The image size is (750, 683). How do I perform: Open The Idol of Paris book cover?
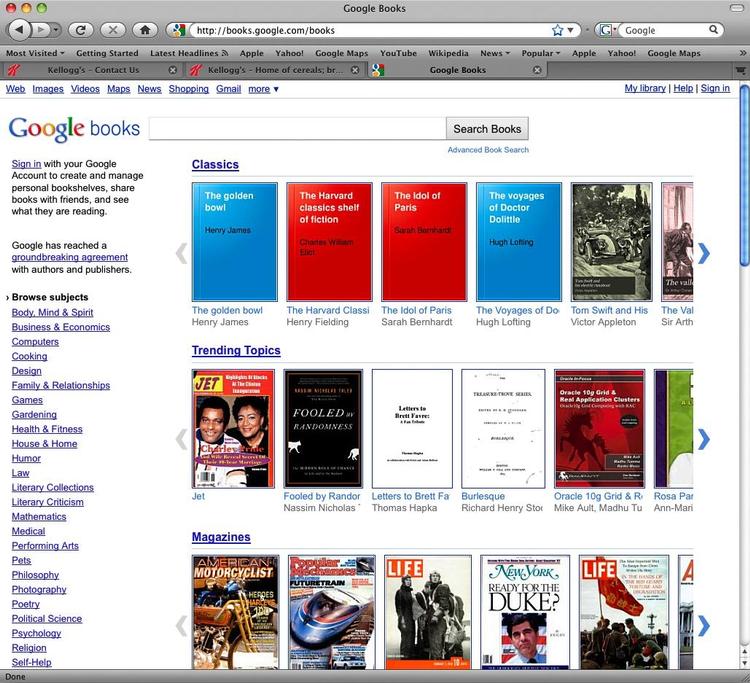click(424, 242)
